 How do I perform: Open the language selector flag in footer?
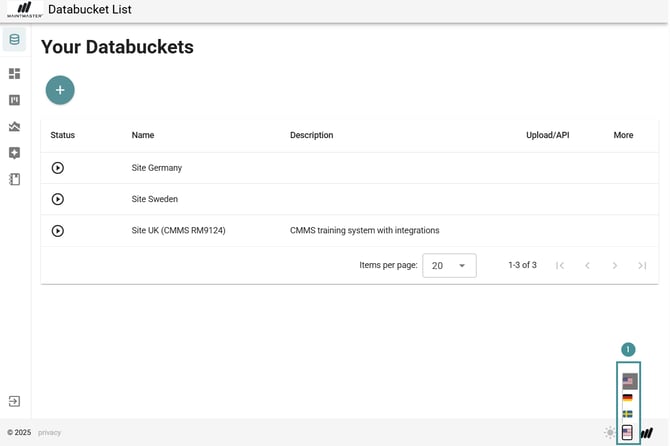coord(628,433)
